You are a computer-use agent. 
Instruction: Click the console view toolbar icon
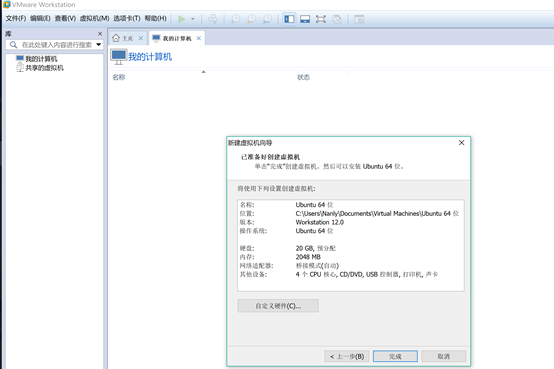pyautogui.click(x=359, y=19)
